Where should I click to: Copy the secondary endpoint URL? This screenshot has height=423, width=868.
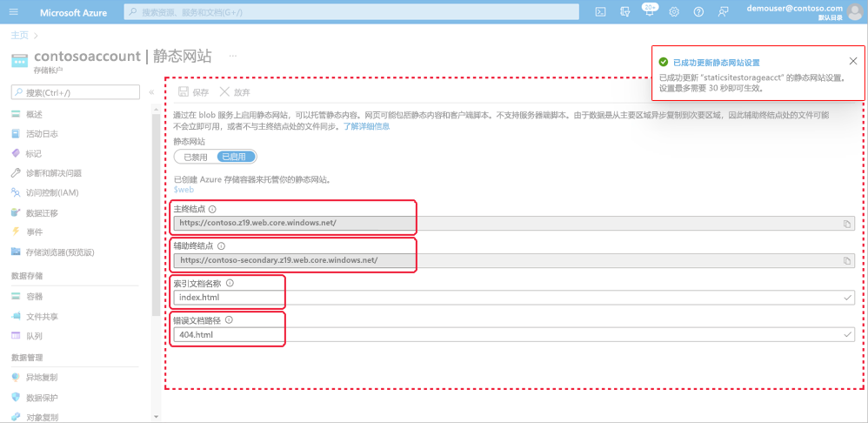[846, 260]
